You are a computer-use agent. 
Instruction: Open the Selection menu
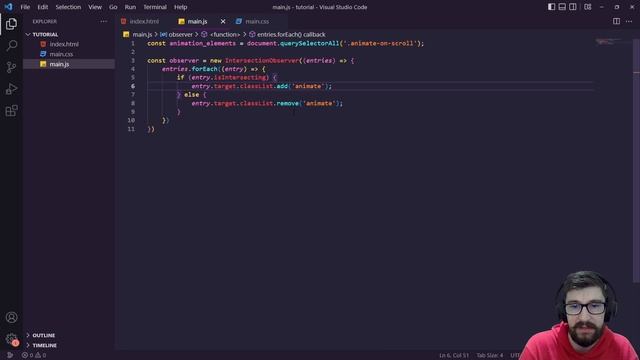[x=68, y=7]
